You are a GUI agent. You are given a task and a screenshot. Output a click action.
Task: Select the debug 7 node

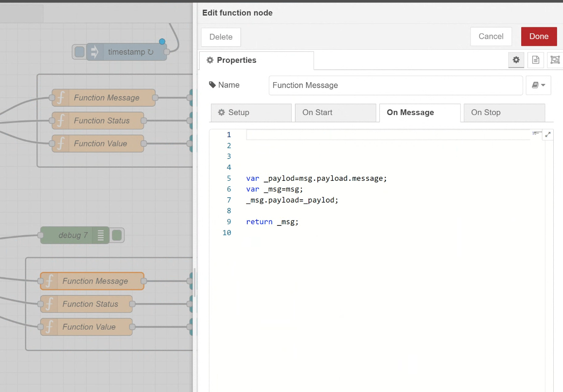pyautogui.click(x=75, y=235)
